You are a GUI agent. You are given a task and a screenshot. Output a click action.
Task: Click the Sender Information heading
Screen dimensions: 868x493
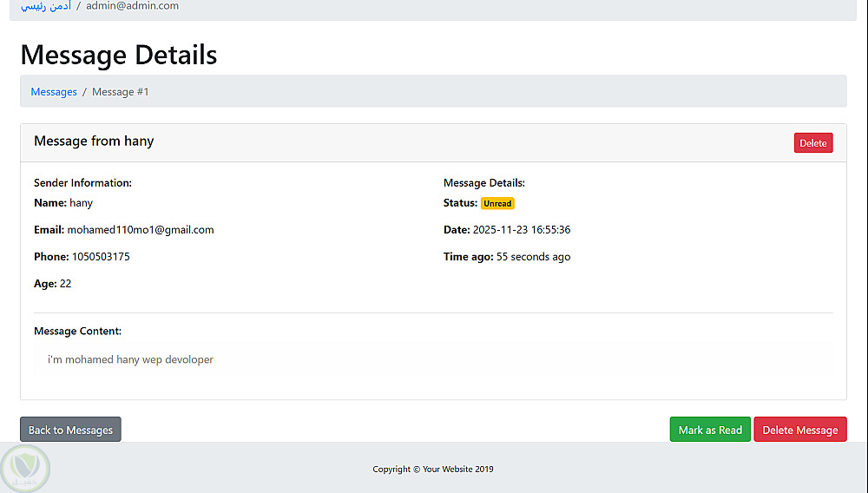[x=82, y=182]
